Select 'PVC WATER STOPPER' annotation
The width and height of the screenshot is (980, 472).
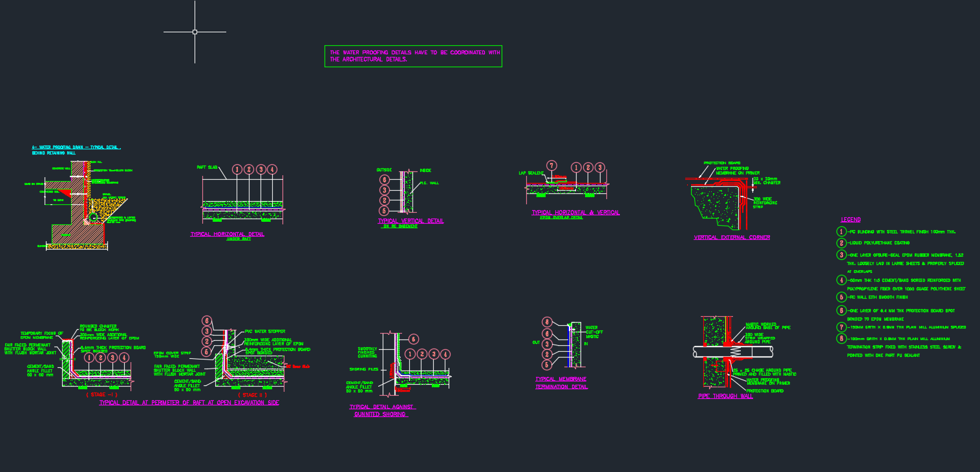[x=265, y=331]
